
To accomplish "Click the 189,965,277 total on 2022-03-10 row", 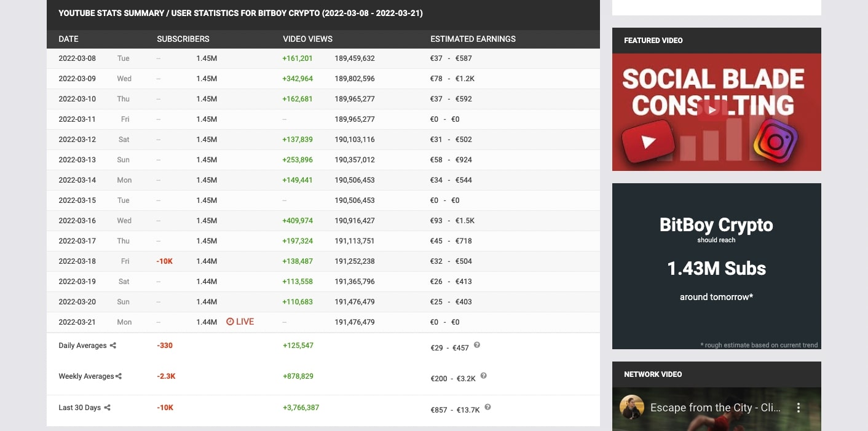I will point(355,99).
